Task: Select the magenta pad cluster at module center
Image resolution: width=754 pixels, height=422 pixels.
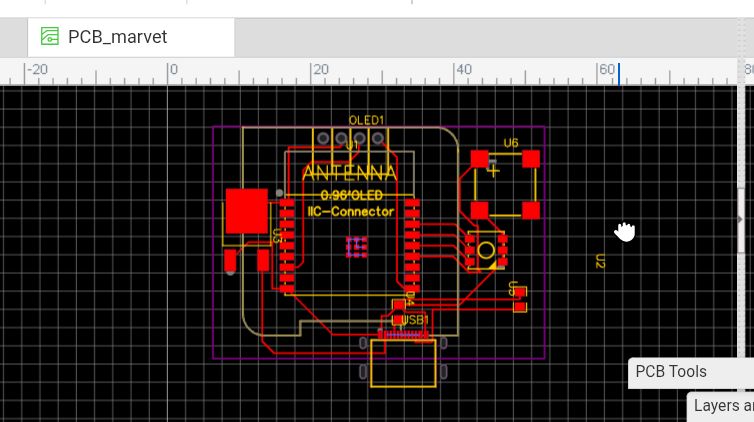Action: pos(355,247)
